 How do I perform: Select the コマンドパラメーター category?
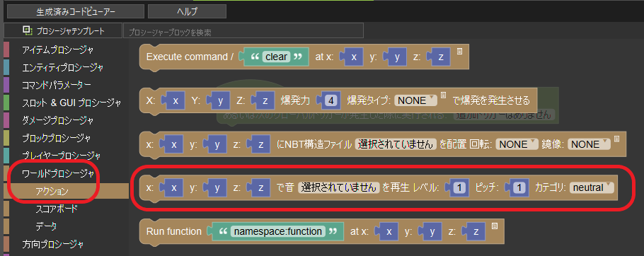[x=57, y=86]
